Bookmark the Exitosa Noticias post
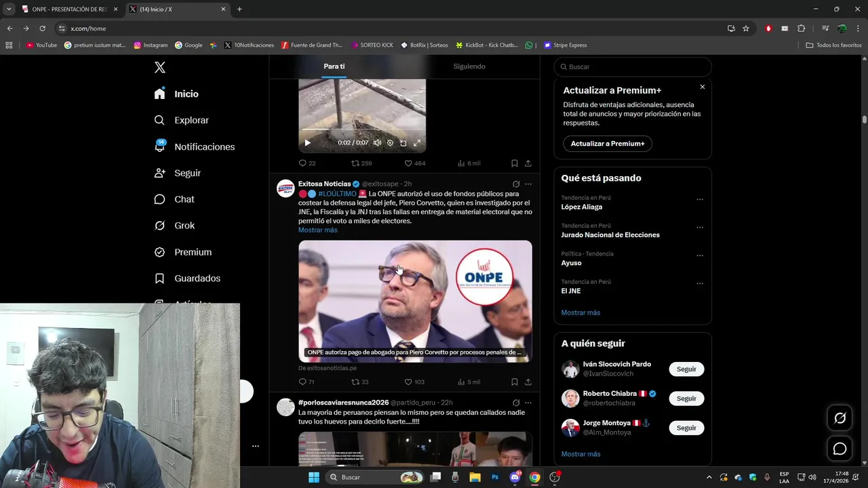868x488 pixels. coord(515,382)
